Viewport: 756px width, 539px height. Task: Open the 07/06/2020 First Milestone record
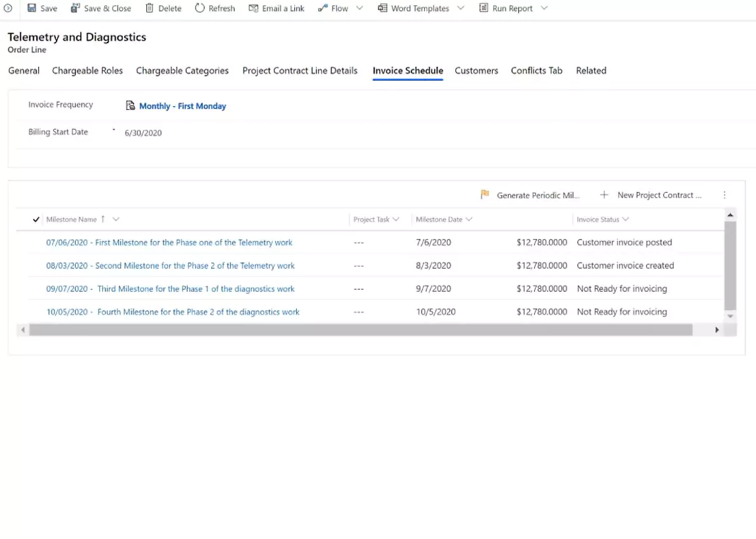pyautogui.click(x=169, y=242)
